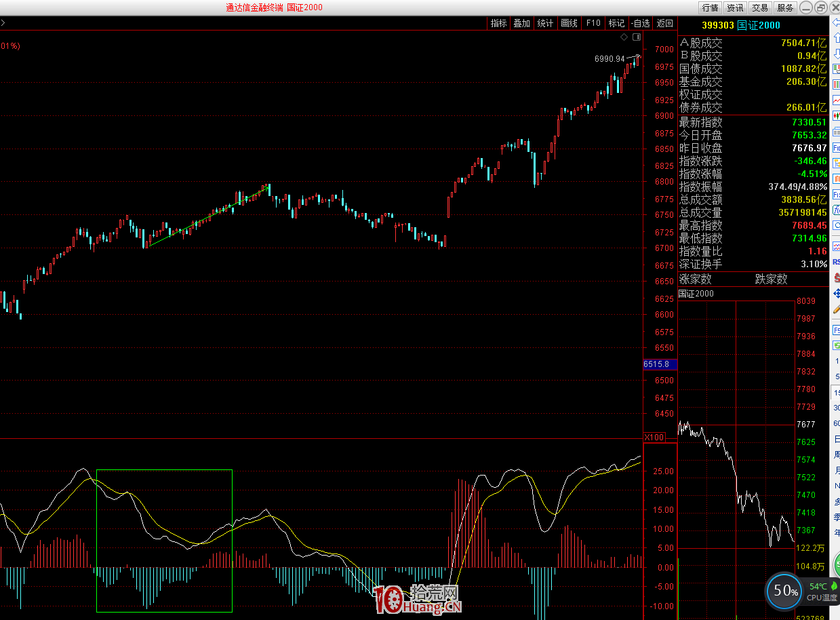The height and width of the screenshot is (620, 840).
Task: Click the 昨日收盘 value 7676.97
Action: point(809,148)
